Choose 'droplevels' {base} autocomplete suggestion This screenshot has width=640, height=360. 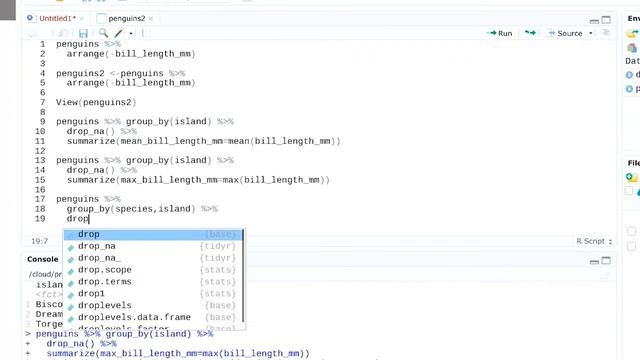click(x=153, y=305)
